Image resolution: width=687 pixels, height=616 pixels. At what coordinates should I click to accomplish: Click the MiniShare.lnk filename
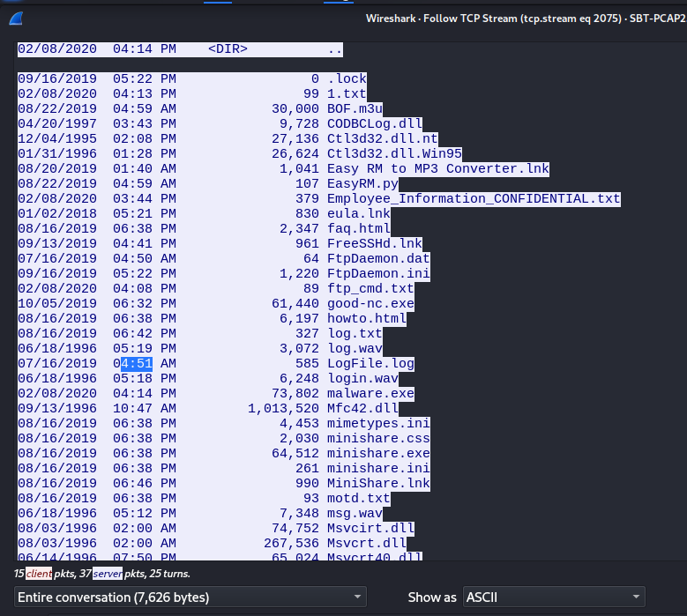(x=378, y=483)
